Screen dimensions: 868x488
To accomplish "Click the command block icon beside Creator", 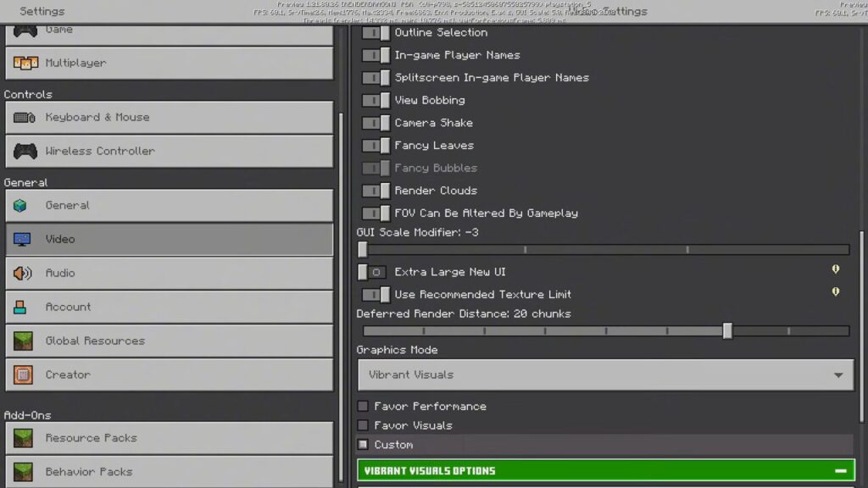I will point(23,374).
